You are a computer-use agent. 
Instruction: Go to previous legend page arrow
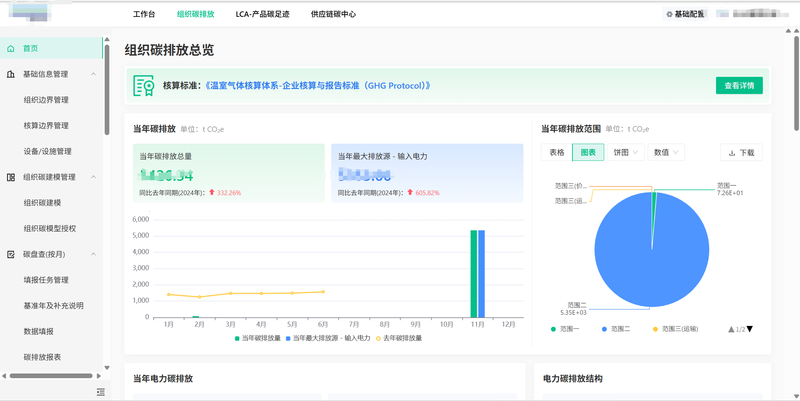[731, 329]
